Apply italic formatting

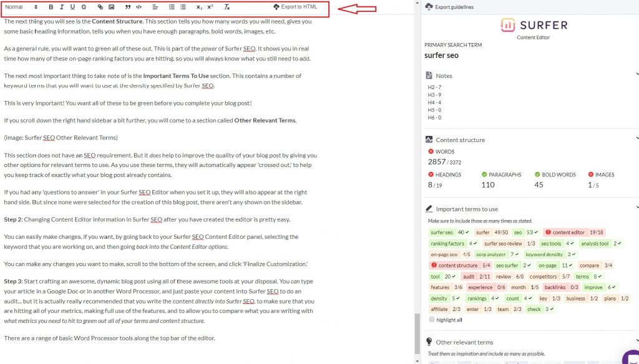(61, 6)
